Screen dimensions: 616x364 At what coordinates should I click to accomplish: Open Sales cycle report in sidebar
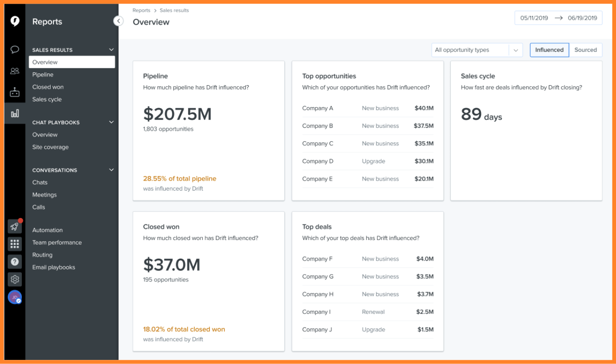pos(47,99)
